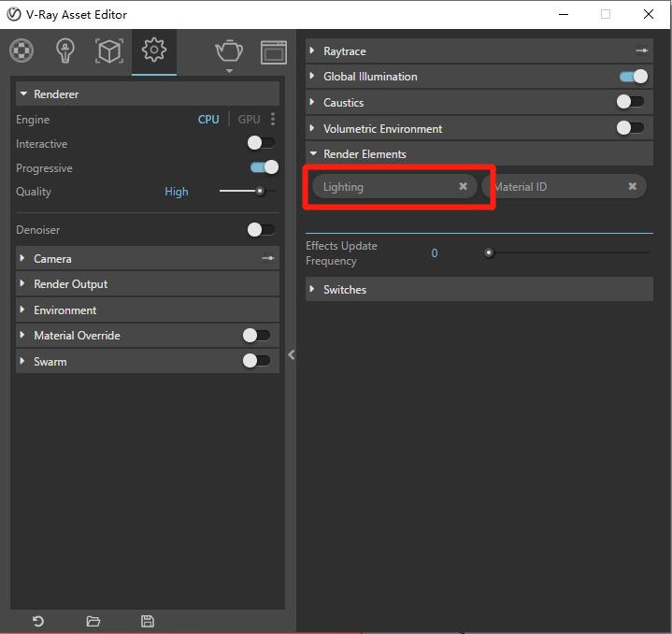Select the CPU engine
The image size is (672, 634).
208,119
